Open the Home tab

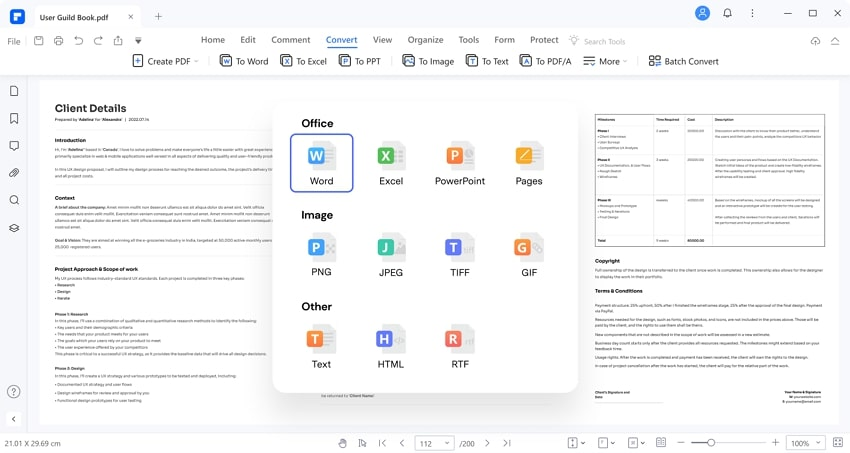coord(213,40)
